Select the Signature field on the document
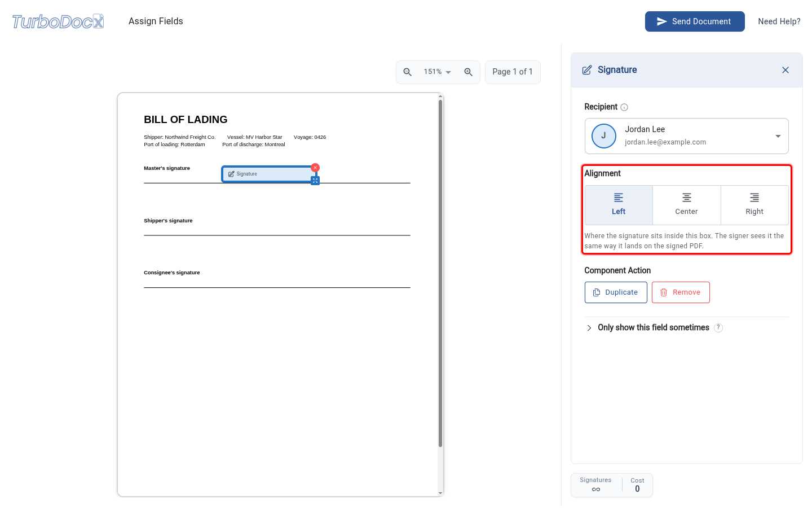The width and height of the screenshot is (812, 508). pyautogui.click(x=268, y=174)
